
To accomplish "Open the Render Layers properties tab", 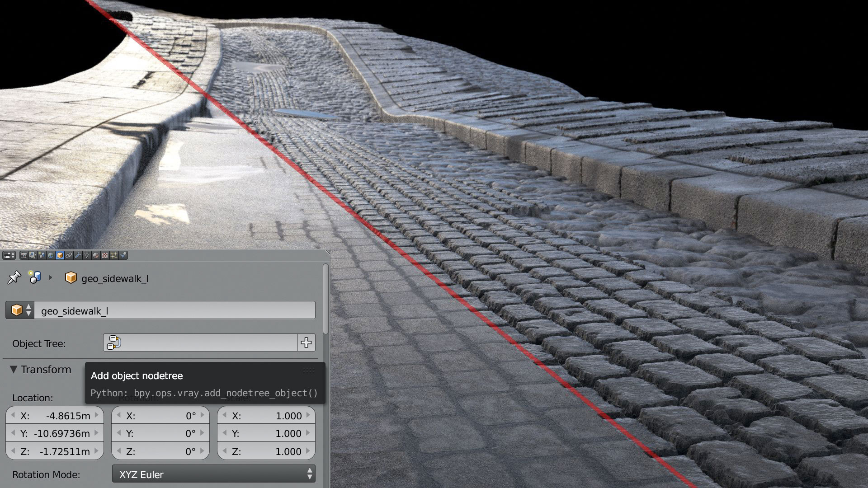I will [33, 255].
